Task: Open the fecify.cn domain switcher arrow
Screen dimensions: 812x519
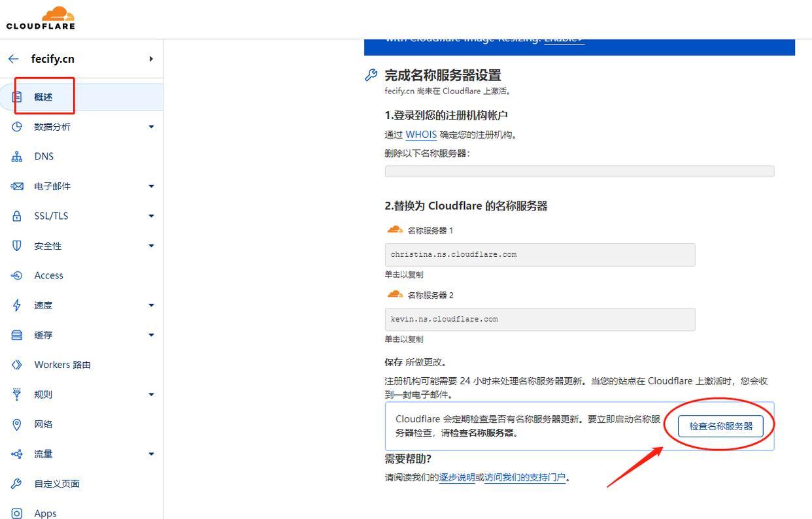Action: pos(151,59)
